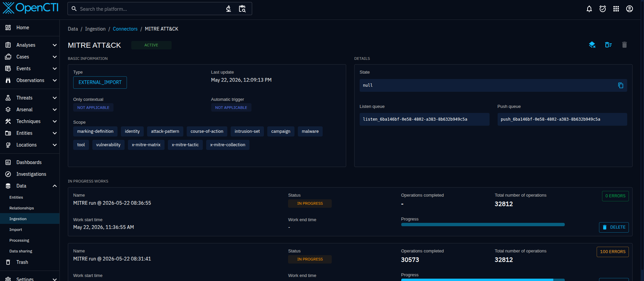Focus the platform search field

[151, 9]
